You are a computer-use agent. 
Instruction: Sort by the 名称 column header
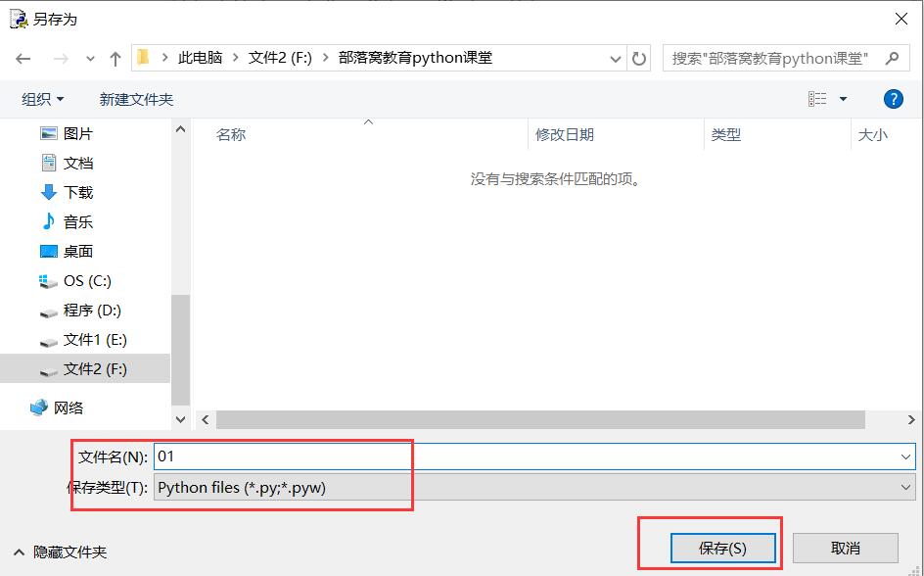(x=230, y=134)
